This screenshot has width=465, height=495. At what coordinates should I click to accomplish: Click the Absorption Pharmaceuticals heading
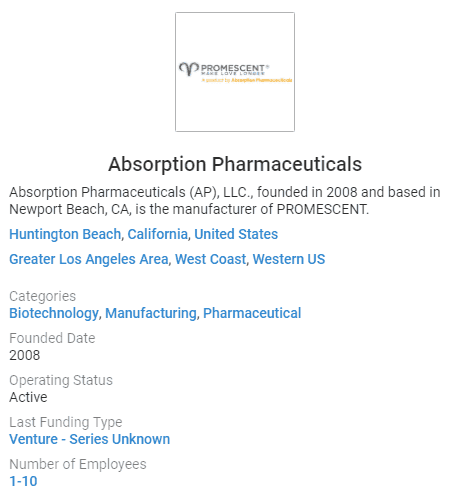(235, 164)
